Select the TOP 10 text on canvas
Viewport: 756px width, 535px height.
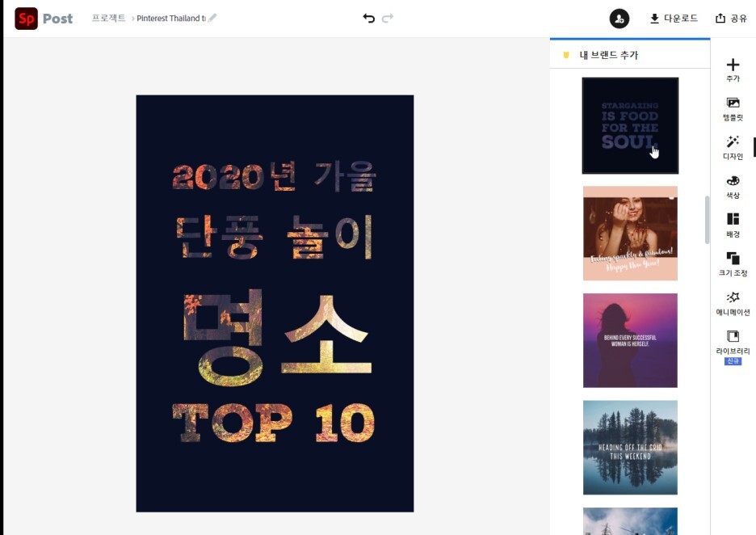(273, 423)
